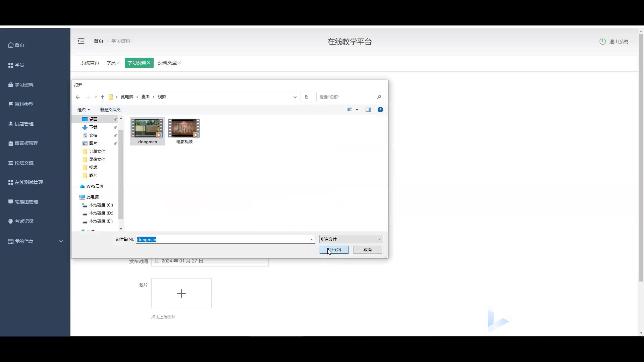The image size is (644, 362).
Task: Select the dongman video file
Action: (x=148, y=131)
